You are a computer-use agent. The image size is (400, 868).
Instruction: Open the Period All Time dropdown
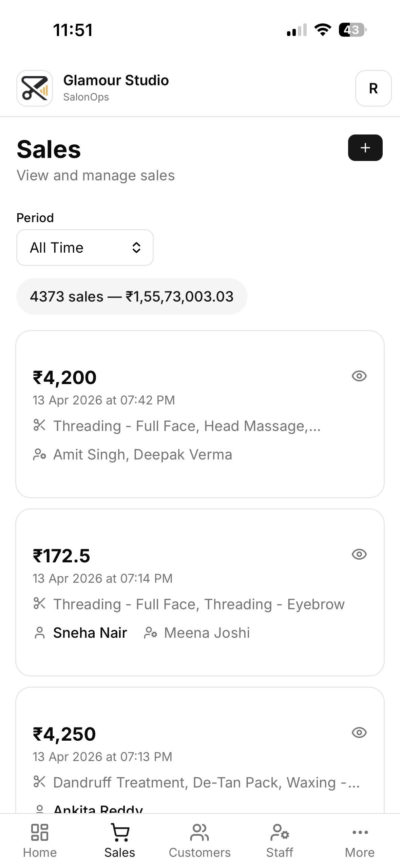coord(85,248)
